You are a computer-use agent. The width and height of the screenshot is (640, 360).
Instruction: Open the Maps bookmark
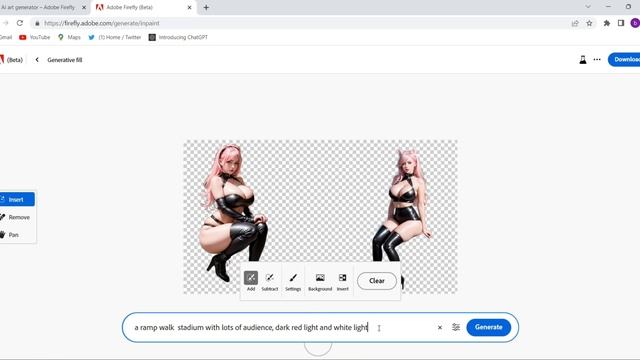pyautogui.click(x=69, y=37)
